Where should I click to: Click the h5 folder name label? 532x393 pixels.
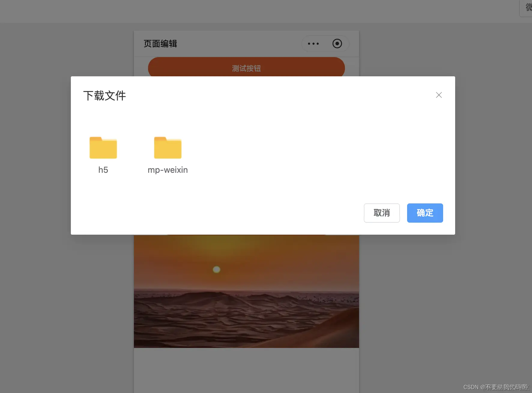point(103,170)
